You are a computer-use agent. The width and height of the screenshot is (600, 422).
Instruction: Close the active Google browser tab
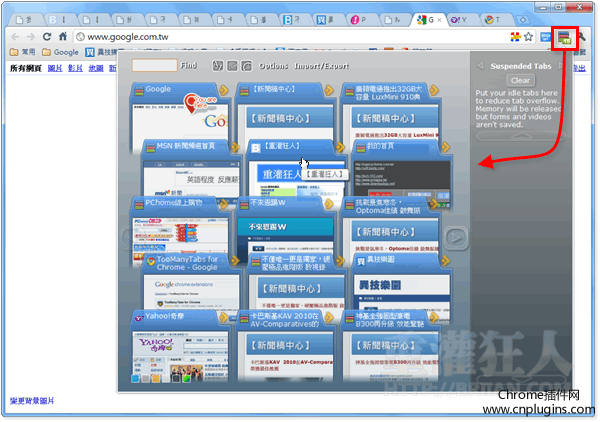tap(439, 20)
